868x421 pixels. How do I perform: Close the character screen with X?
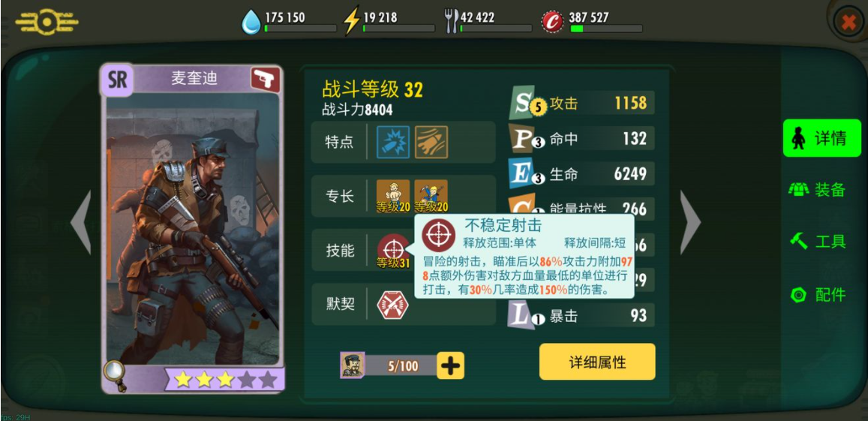click(x=848, y=22)
